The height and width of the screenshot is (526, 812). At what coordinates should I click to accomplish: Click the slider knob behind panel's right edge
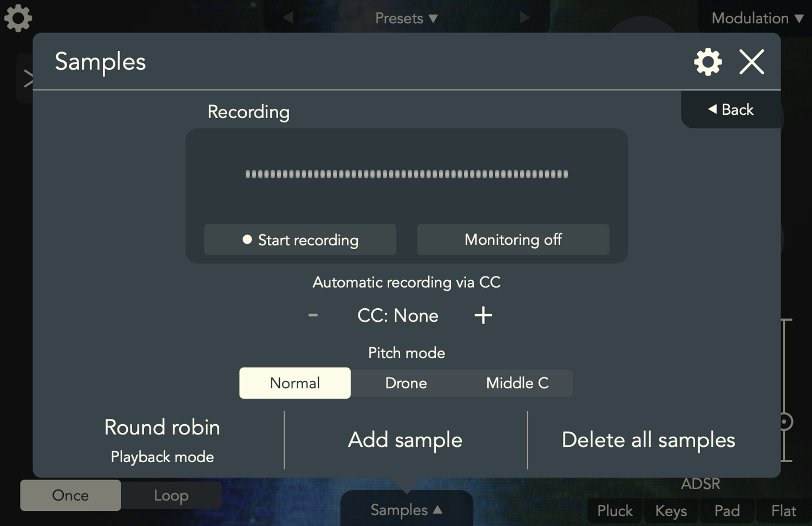coord(785,421)
